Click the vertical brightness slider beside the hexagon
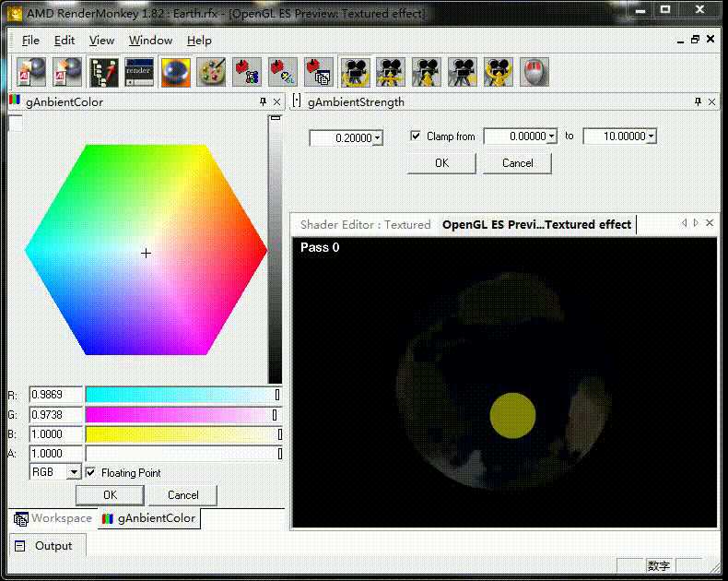728x581 pixels. 276,249
